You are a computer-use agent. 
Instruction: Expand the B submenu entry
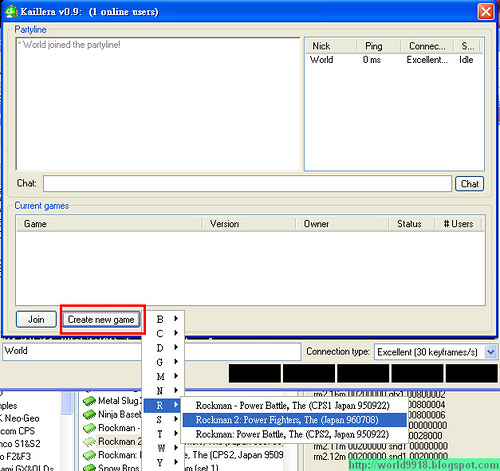pos(163,319)
